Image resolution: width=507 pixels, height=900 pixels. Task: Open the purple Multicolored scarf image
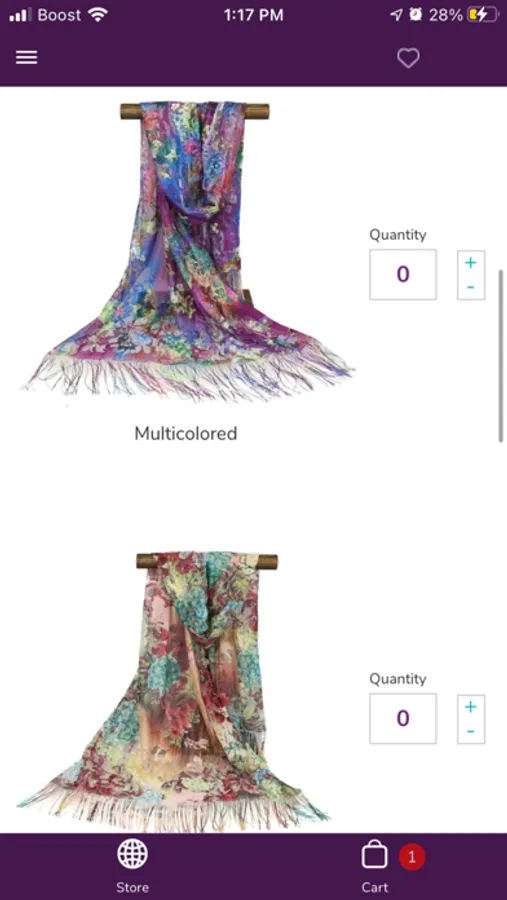(187, 250)
